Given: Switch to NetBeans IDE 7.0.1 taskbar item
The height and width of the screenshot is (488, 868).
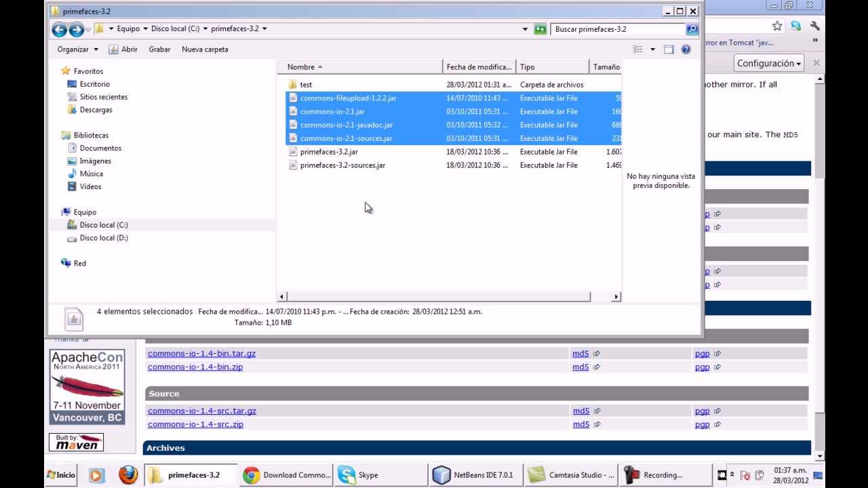Looking at the screenshot, I should [475, 474].
